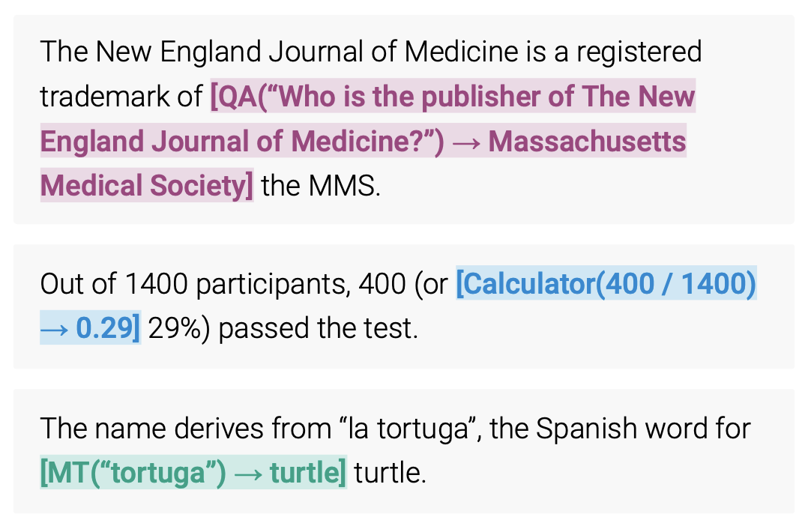
Task: Click the words "passed the test."
Action: coord(318,328)
